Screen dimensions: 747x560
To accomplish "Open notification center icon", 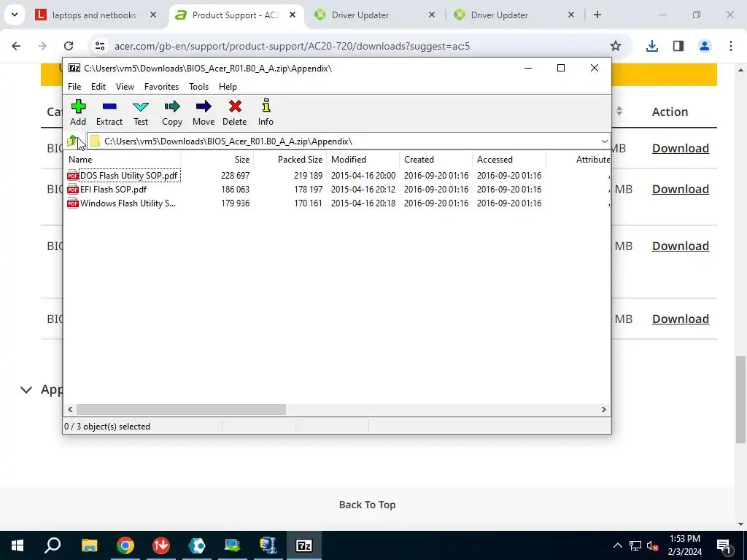I will pos(724,545).
